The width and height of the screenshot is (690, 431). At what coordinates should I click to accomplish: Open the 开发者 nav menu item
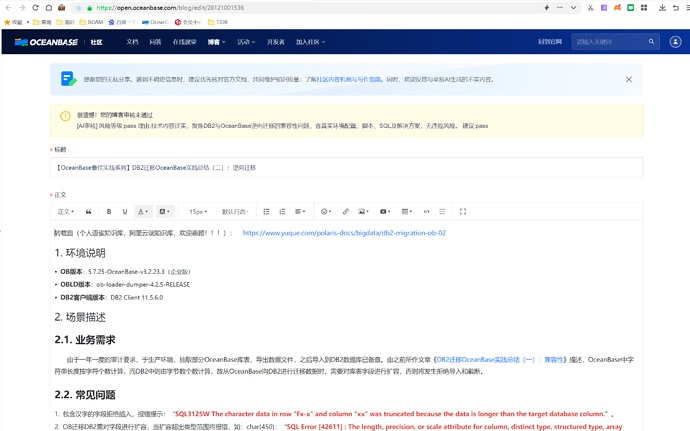[275, 42]
